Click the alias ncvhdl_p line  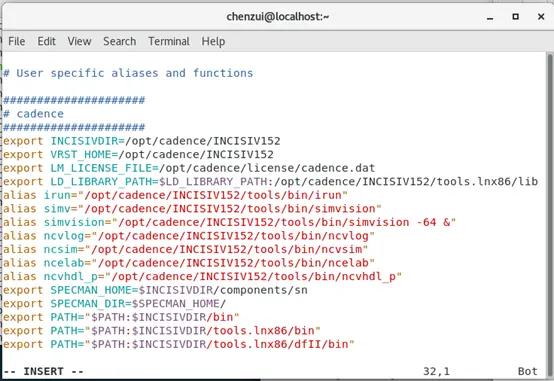(x=202, y=276)
